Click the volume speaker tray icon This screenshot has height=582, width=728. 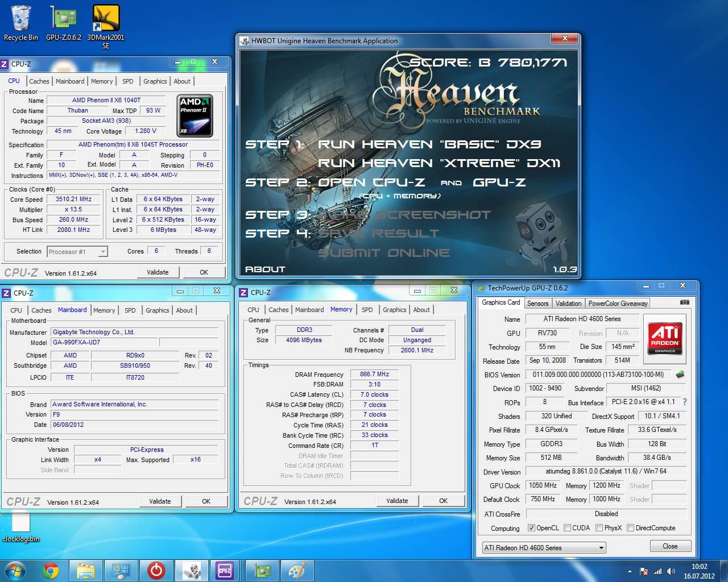click(x=671, y=571)
